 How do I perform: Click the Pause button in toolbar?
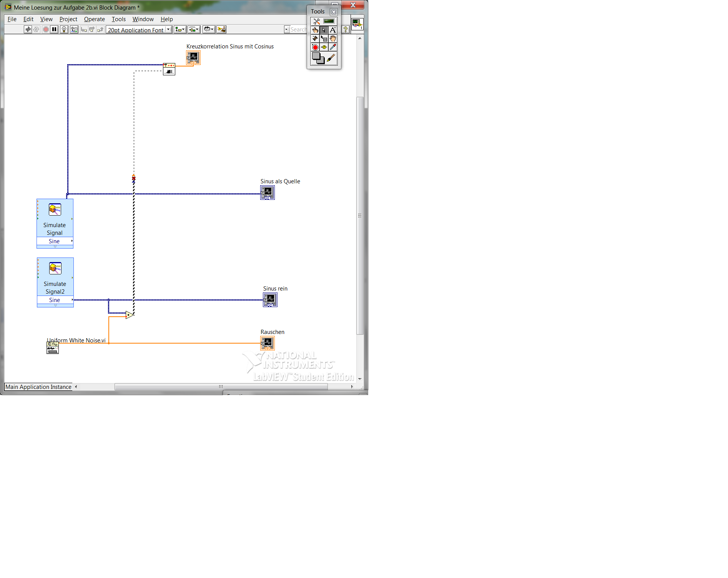[x=54, y=30]
